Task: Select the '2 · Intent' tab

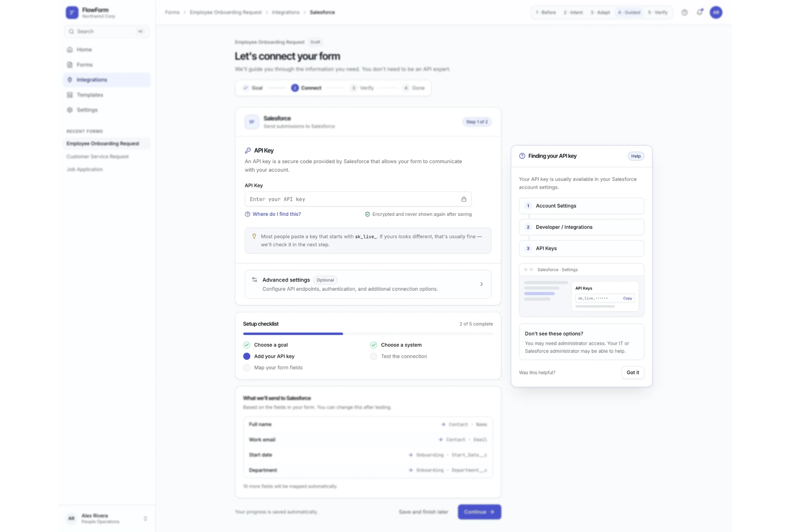Action: [x=573, y=12]
